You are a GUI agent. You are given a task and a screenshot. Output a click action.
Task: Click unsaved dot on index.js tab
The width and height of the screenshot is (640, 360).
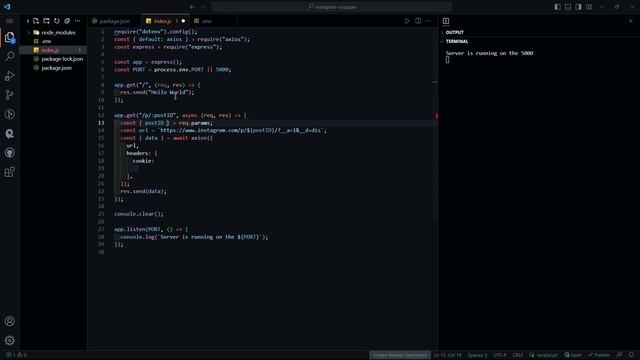(183, 21)
